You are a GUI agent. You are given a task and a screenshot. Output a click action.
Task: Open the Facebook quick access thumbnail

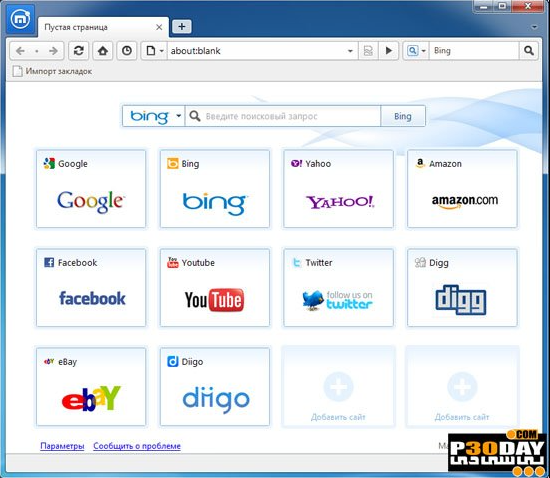[x=91, y=288]
